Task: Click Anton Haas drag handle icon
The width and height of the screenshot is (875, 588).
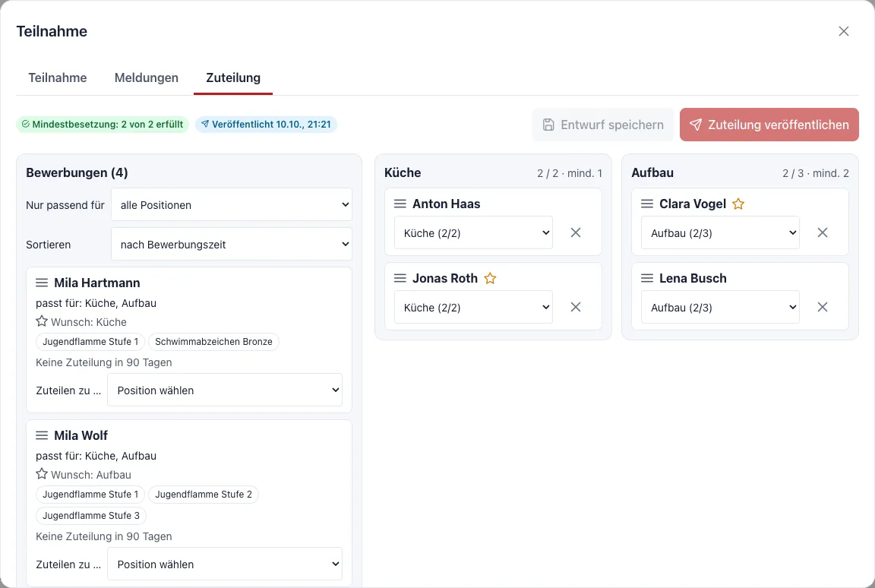Action: (400, 204)
